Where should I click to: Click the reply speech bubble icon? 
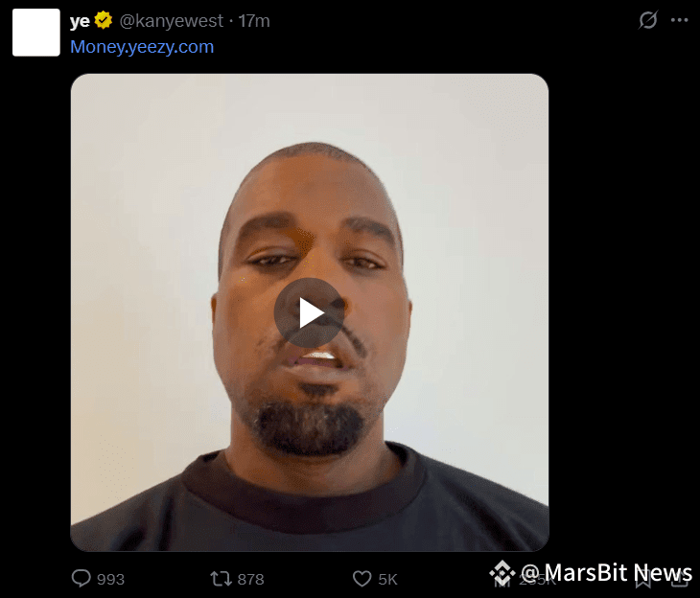click(x=82, y=579)
